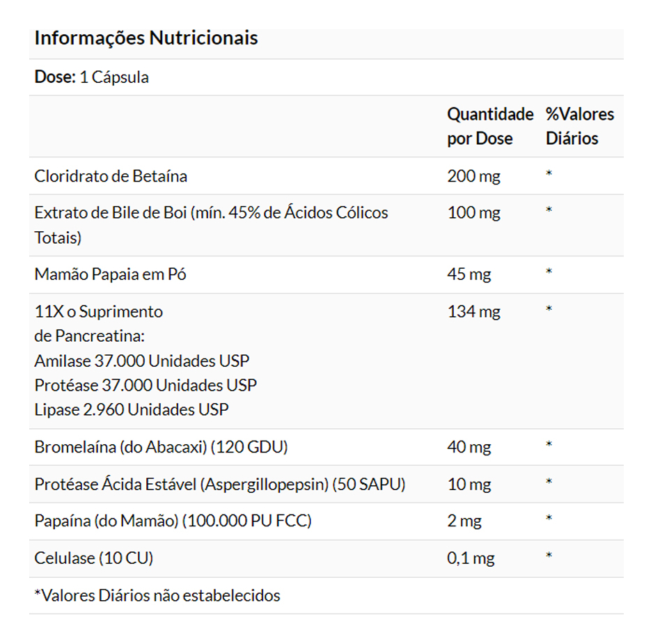Click the 11X o Suprimento de Pancreatina text
This screenshot has width=653, height=644.
98,323
